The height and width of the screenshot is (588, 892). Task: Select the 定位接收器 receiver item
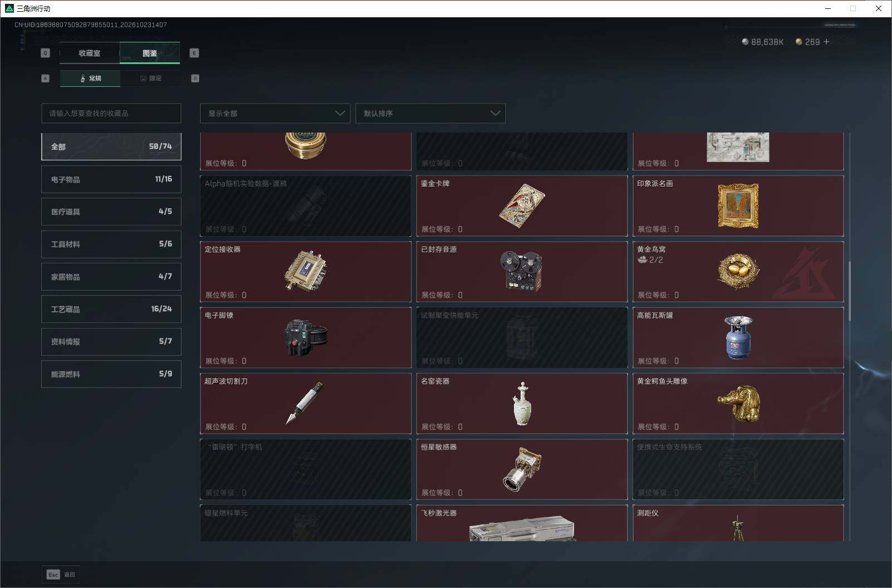point(306,272)
